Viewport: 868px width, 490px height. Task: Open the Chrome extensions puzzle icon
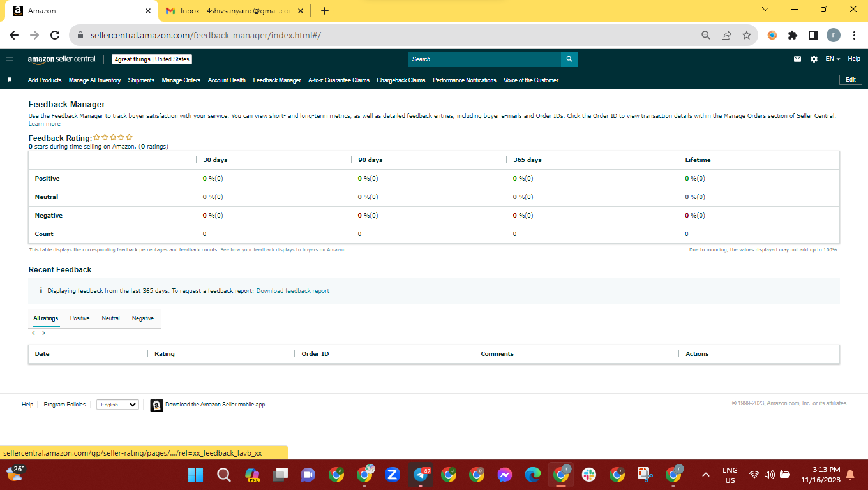[793, 35]
